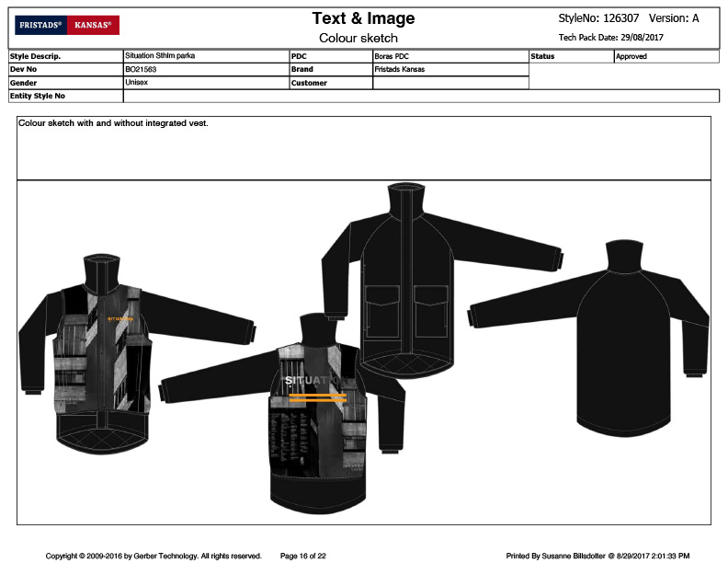Screen dimensions: 728x563
Task: Select the 'StyleNo: 126307' text
Action: 598,18
